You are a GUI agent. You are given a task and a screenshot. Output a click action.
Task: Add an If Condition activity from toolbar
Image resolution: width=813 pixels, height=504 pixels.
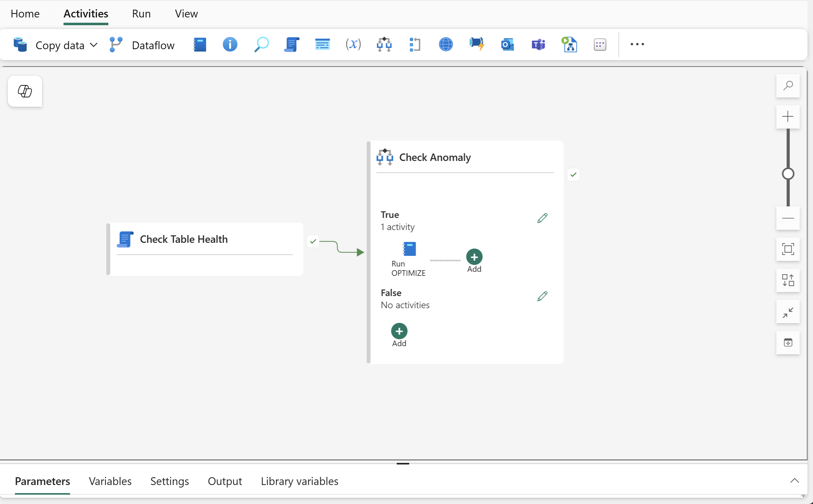384,44
